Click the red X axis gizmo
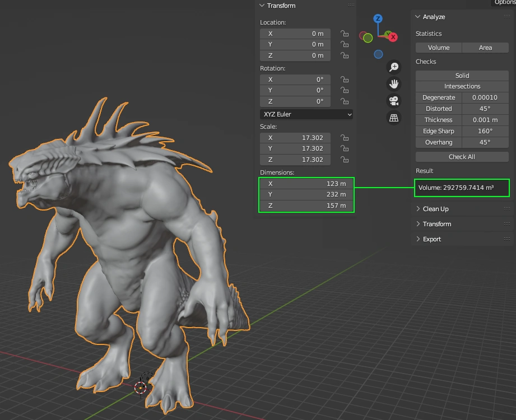The width and height of the screenshot is (516, 420). point(393,37)
